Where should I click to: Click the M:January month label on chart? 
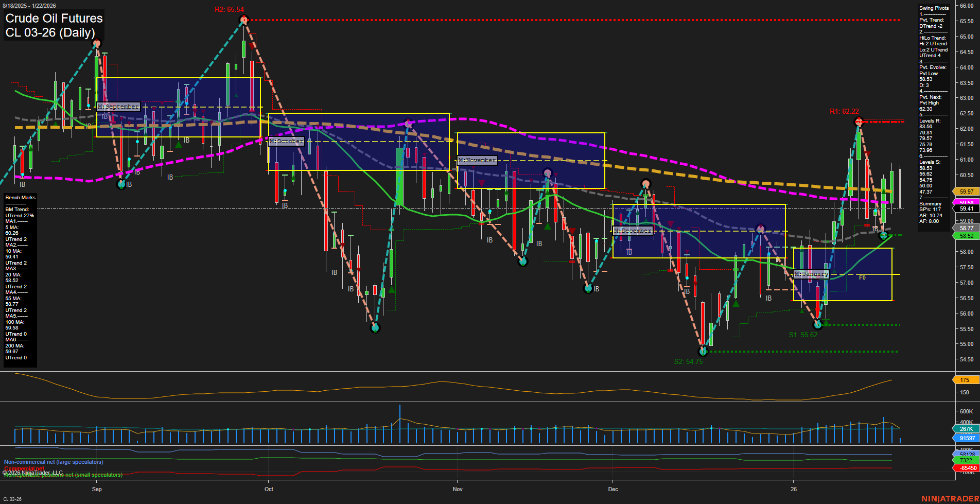coord(812,274)
